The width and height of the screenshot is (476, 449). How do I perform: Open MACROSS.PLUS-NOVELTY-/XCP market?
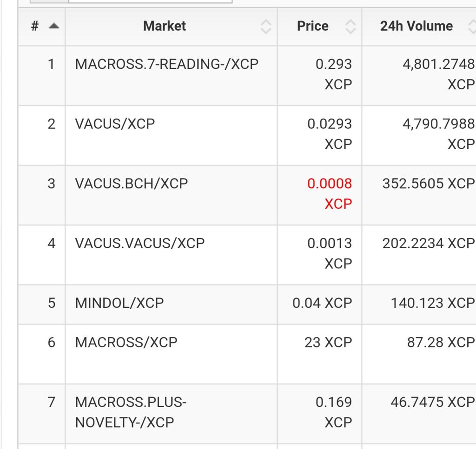(131, 412)
